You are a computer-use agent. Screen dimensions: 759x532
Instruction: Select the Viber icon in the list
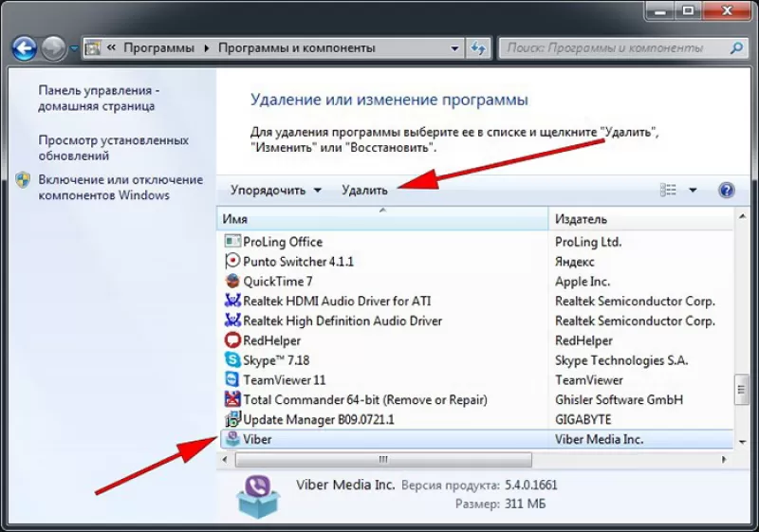coord(232,439)
